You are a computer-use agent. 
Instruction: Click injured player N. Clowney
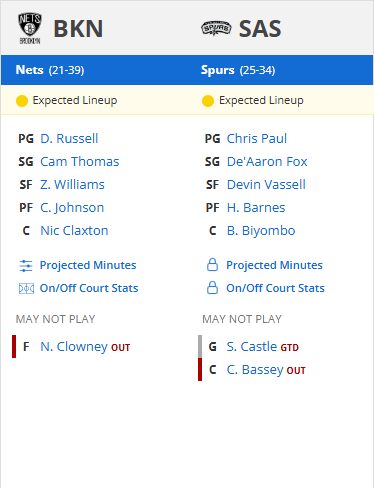click(74, 347)
